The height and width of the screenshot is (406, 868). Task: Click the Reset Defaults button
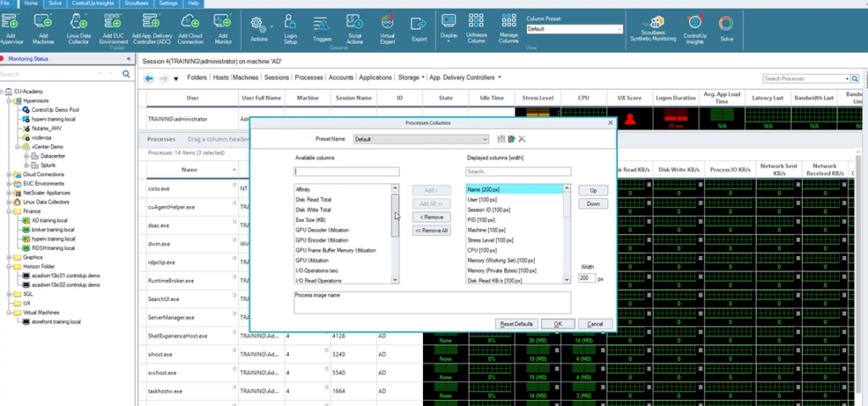click(x=516, y=324)
